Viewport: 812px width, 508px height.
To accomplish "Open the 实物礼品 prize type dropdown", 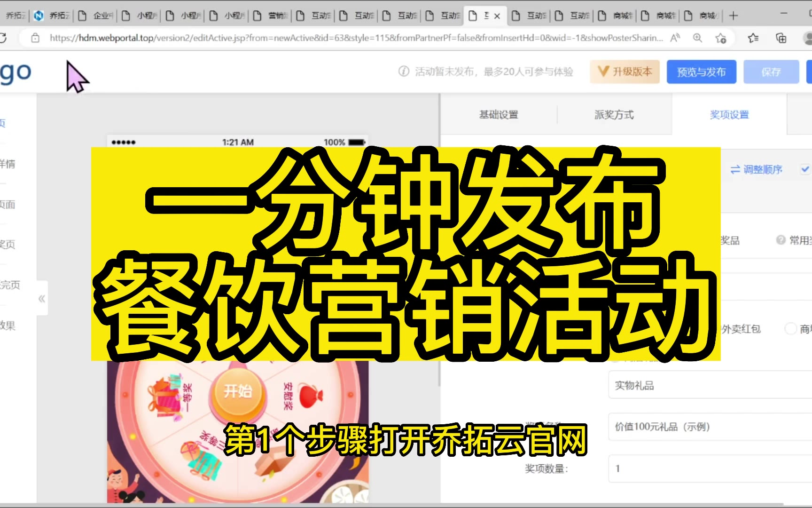I will coord(710,385).
